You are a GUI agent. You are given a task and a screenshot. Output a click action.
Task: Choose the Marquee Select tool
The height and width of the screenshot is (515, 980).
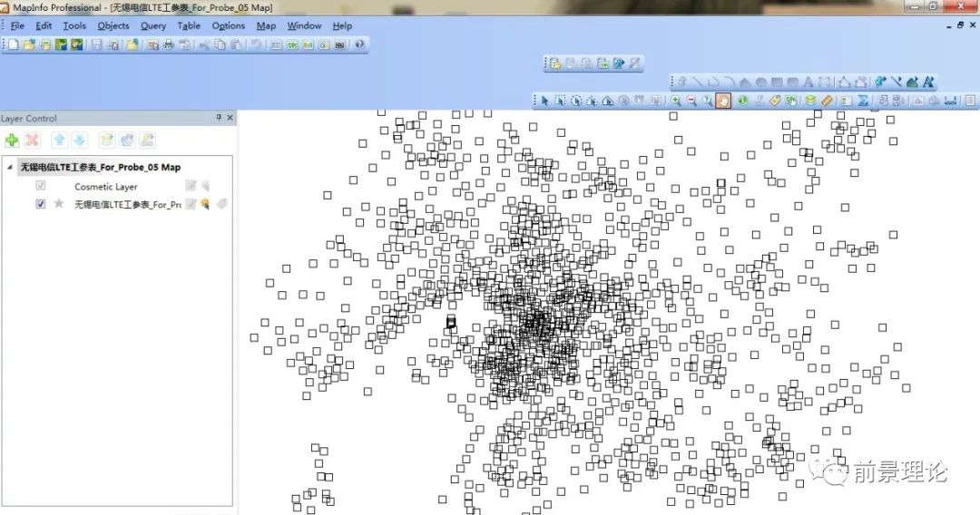coord(560,101)
